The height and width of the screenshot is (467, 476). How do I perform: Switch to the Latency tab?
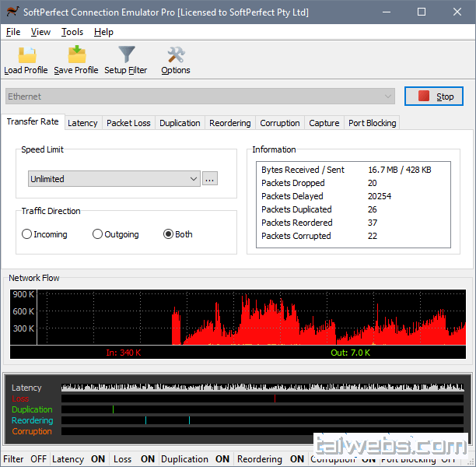point(82,123)
